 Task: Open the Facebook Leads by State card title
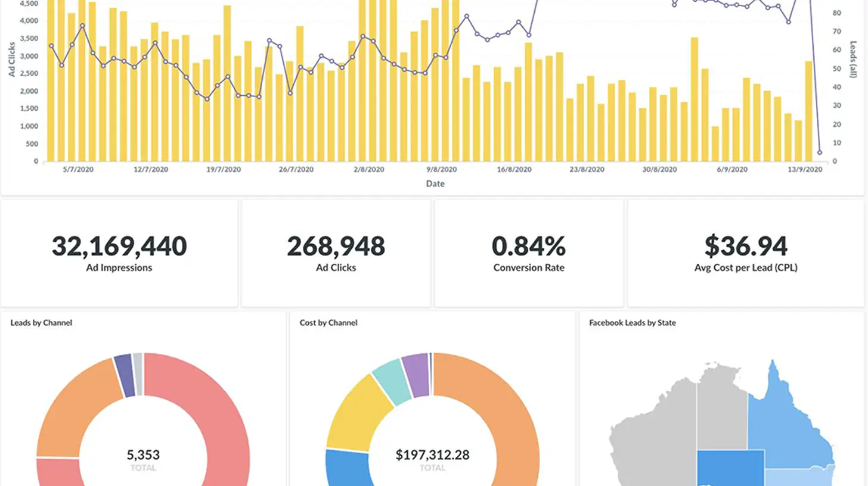tap(633, 323)
